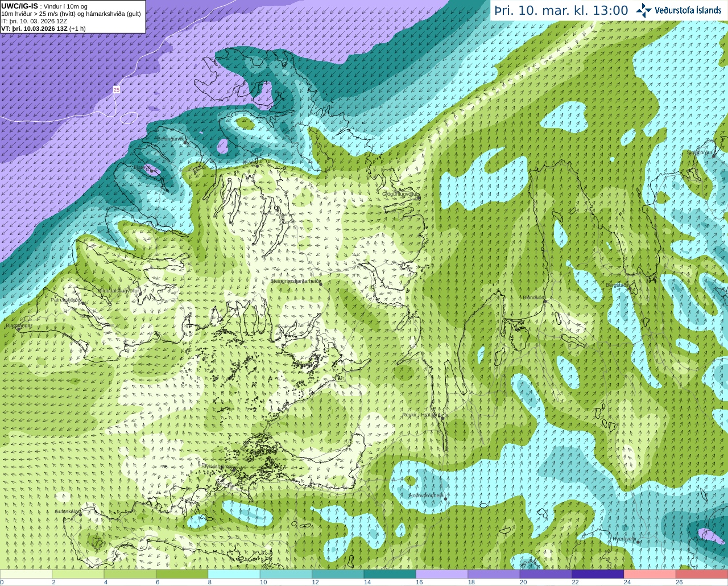Select the 2–4 m/s light green legend swatch
The height and width of the screenshot is (586, 728).
click(x=78, y=574)
